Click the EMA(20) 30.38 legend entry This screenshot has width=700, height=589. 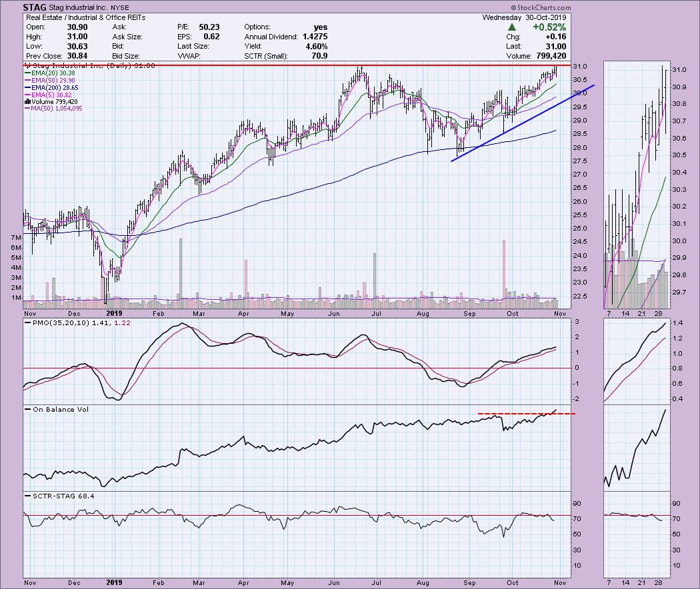49,73
